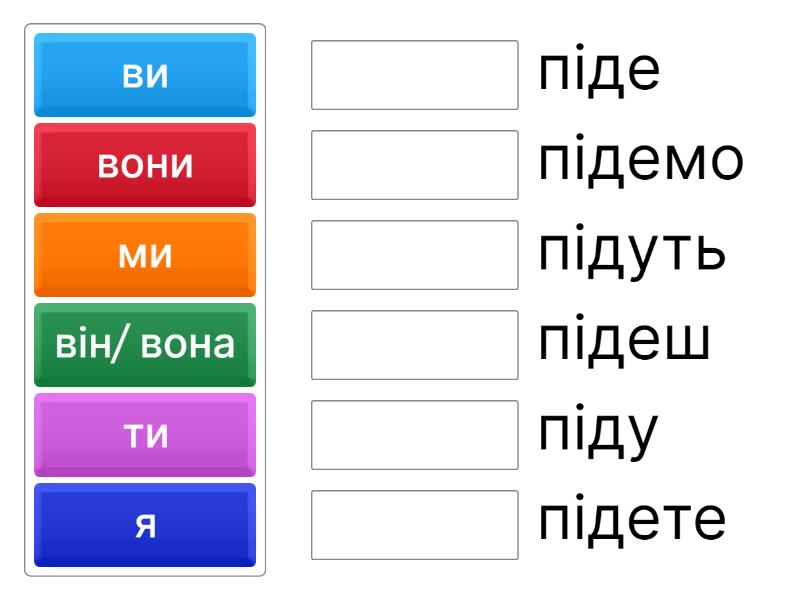The width and height of the screenshot is (800, 600).
Task: Click the word 'піде'
Action: tap(599, 75)
